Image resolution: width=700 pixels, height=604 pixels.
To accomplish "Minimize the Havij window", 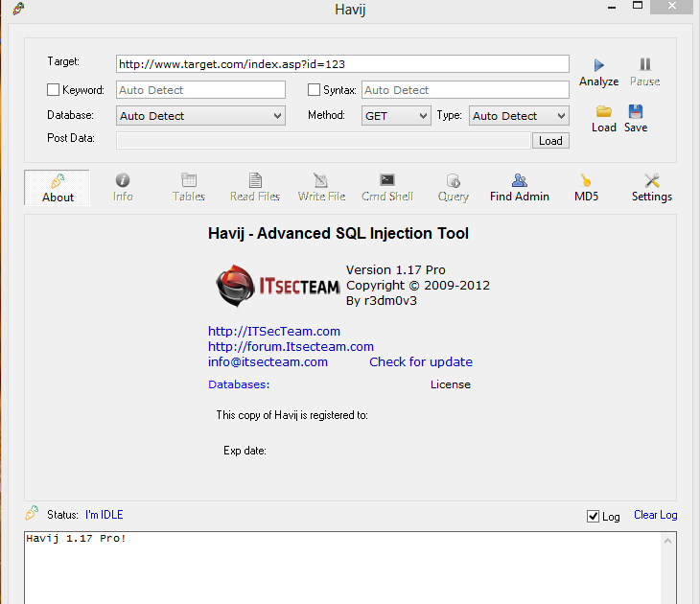I will point(612,7).
